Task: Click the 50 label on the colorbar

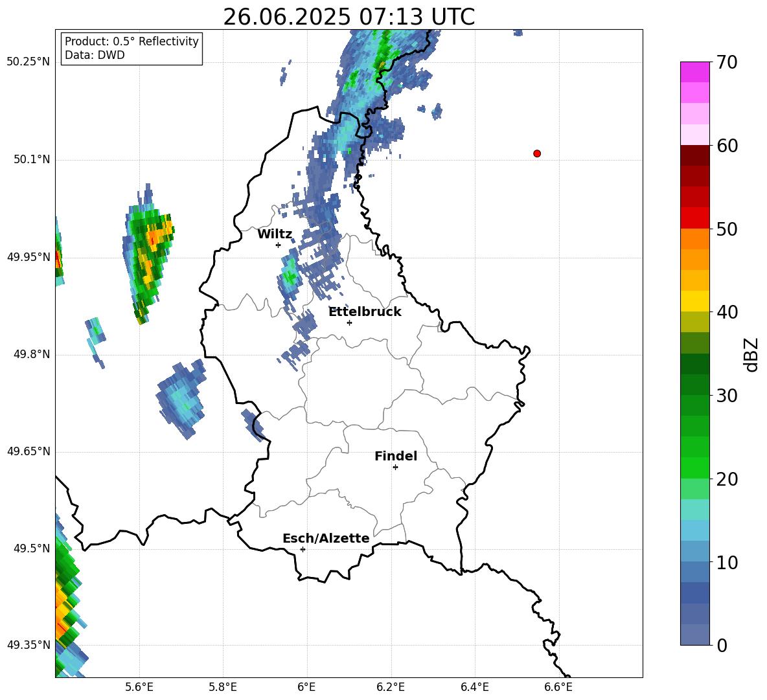Action: point(726,229)
